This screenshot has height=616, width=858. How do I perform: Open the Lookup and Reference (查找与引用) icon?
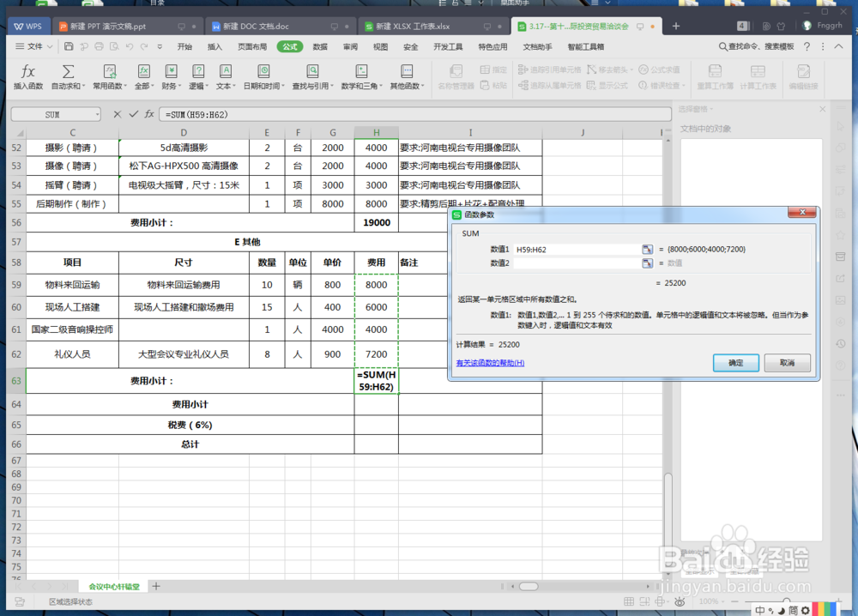[x=312, y=72]
